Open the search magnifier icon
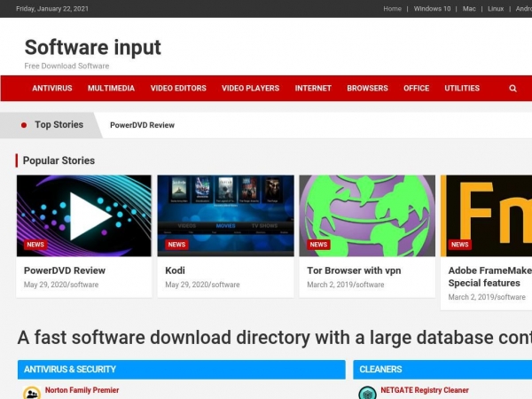 tap(512, 89)
